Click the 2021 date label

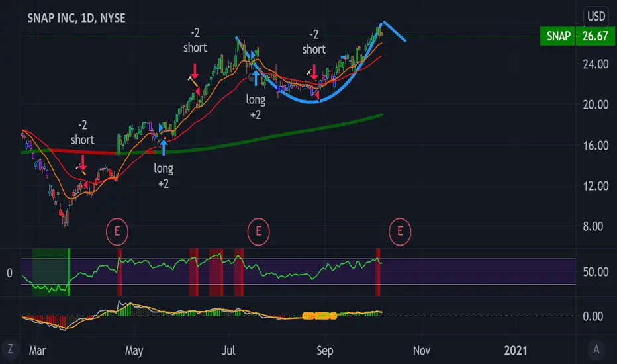(x=516, y=351)
